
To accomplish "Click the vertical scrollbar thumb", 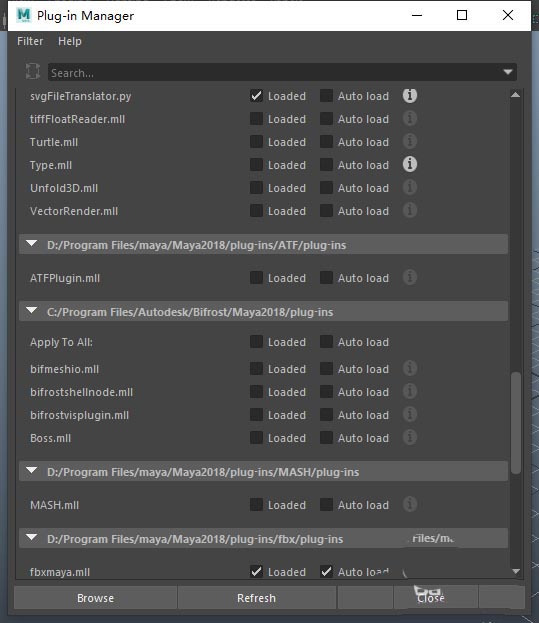I will (516, 423).
